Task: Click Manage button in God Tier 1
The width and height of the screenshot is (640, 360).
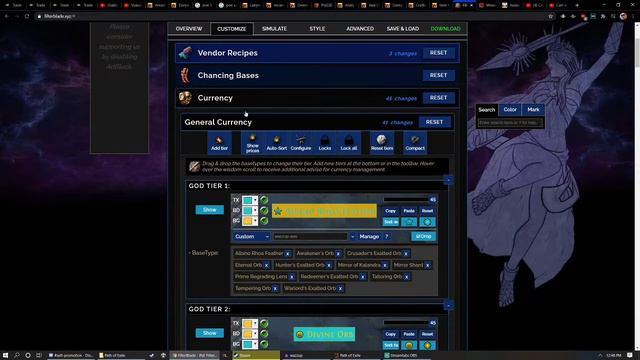Action: (x=369, y=236)
